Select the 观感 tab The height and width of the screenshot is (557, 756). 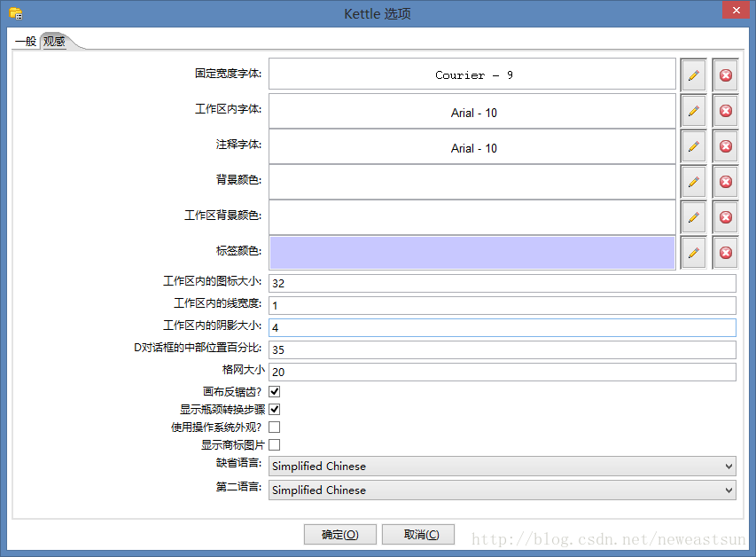54,42
